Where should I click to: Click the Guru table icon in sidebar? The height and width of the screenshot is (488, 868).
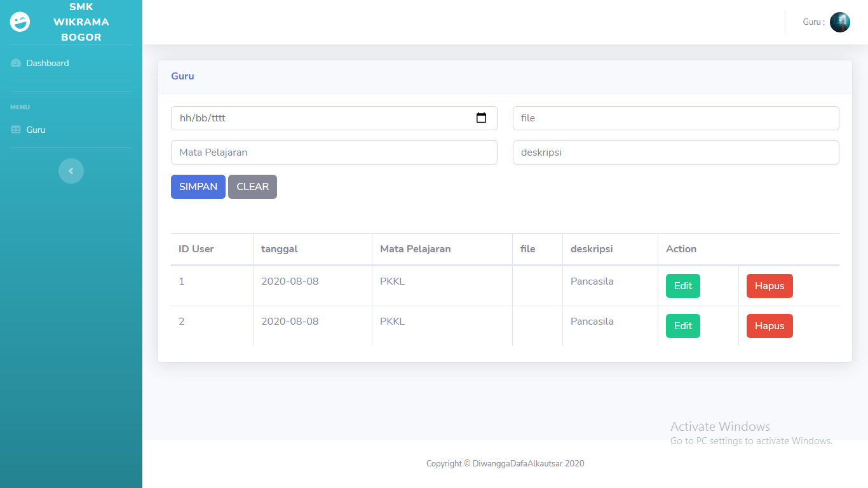tap(16, 130)
